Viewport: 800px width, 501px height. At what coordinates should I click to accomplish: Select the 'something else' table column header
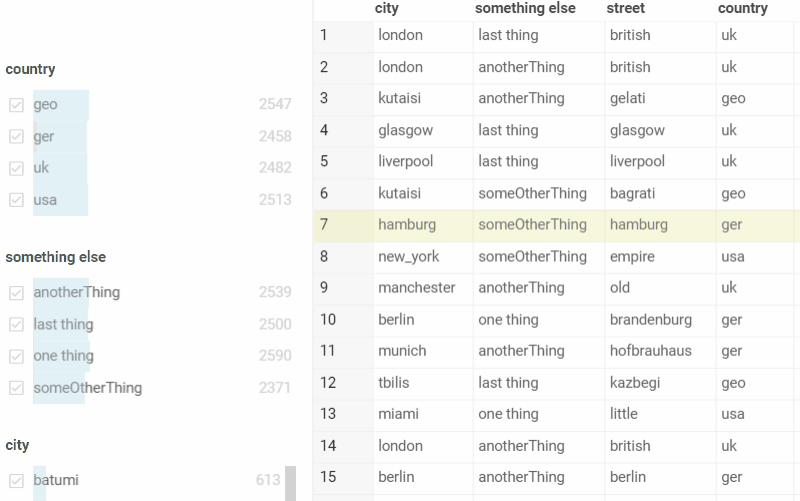point(525,8)
